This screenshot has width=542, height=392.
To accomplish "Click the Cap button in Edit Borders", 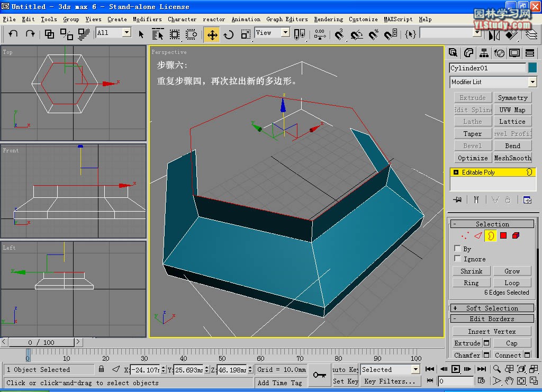I will coord(512,343).
